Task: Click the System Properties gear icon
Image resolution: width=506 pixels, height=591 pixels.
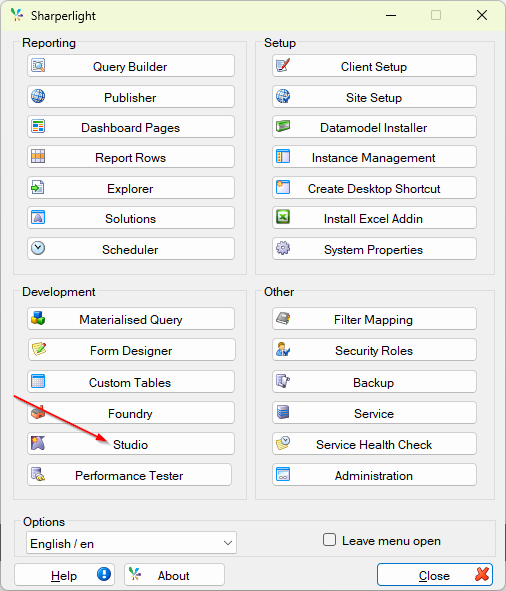Action: coord(283,248)
